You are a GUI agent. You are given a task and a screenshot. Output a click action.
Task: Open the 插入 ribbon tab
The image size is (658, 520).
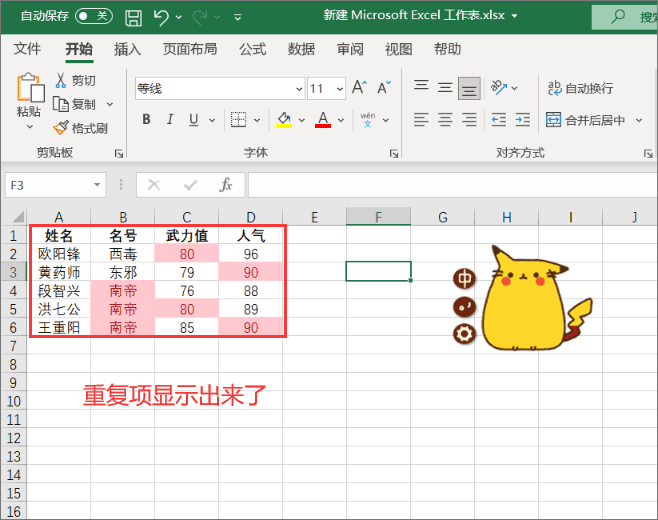(127, 49)
